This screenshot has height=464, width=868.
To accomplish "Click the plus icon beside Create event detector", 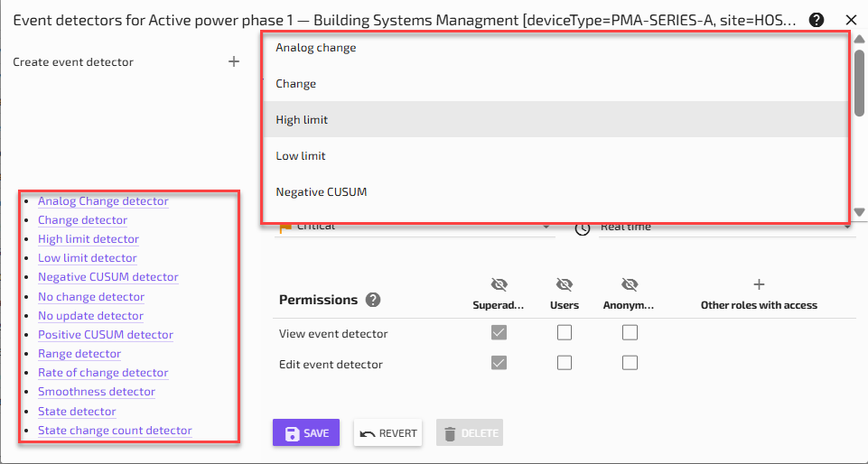I will click(234, 61).
